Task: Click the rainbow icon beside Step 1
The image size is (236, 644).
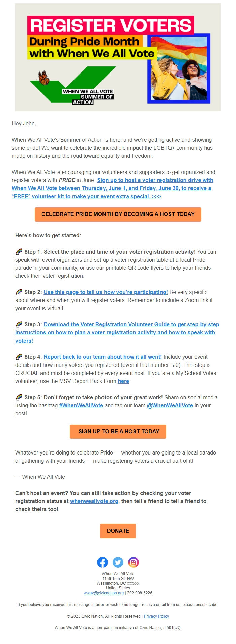Action: point(19,251)
